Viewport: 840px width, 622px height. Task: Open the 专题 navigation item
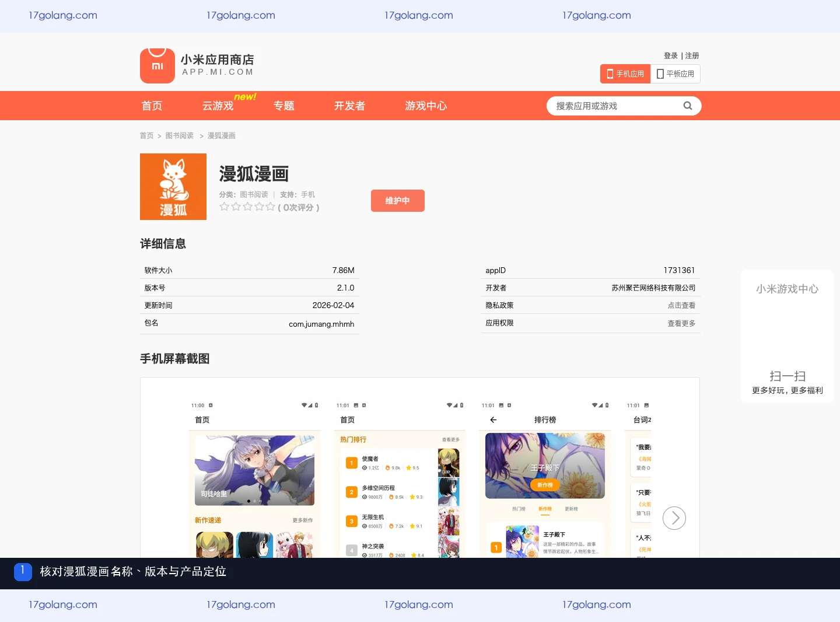pos(284,106)
